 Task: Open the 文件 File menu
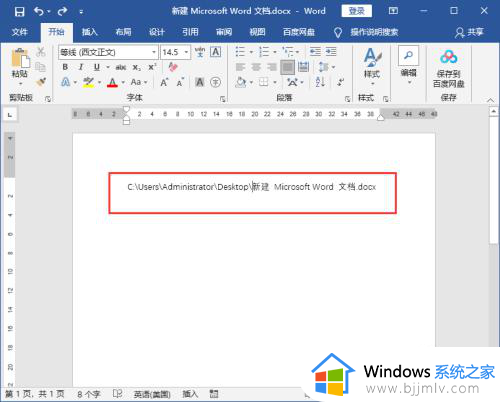pyautogui.click(x=20, y=32)
